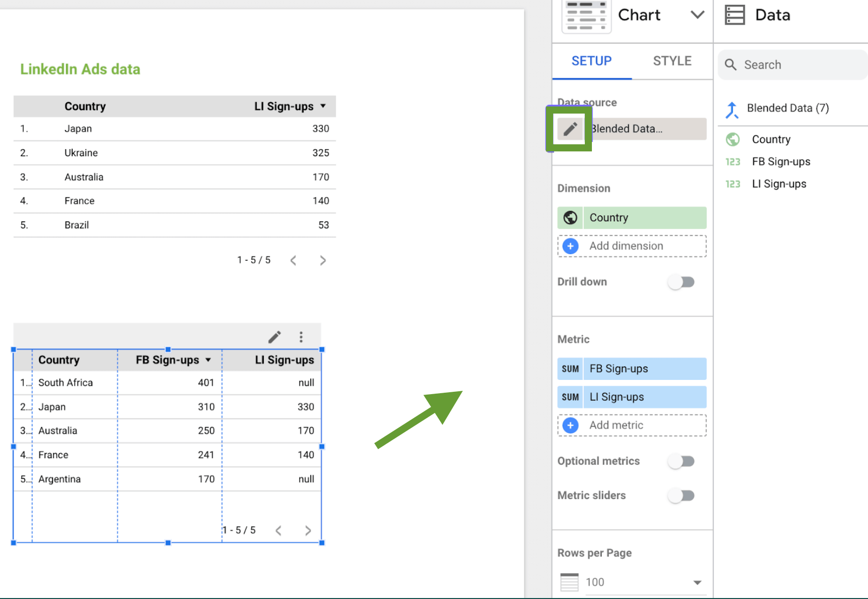This screenshot has height=599, width=868.
Task: Click the Ukraine row in top table
Action: (174, 153)
